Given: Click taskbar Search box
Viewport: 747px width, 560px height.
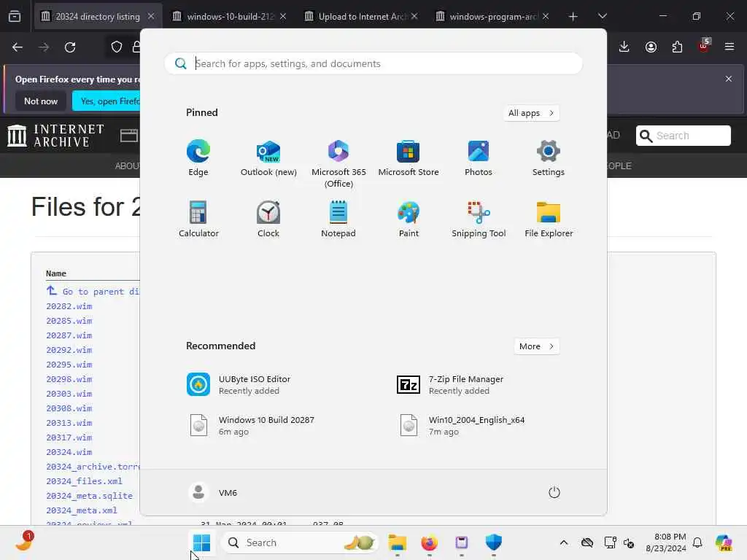Looking at the screenshot, I should pyautogui.click(x=300, y=542).
